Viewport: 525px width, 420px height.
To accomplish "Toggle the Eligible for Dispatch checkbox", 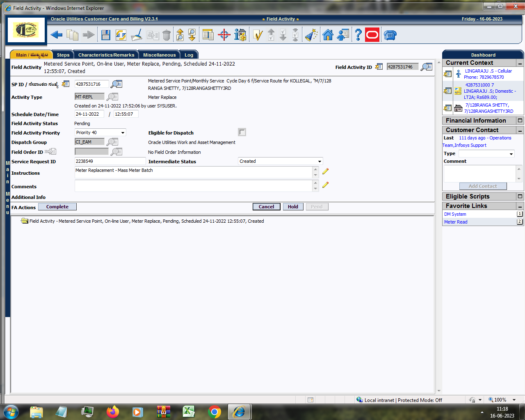I will click(x=242, y=132).
